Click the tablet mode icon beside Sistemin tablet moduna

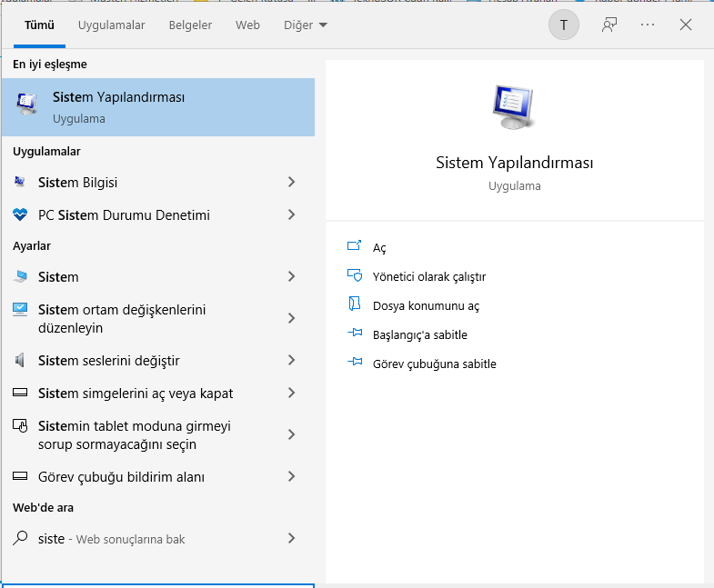pyautogui.click(x=20, y=425)
